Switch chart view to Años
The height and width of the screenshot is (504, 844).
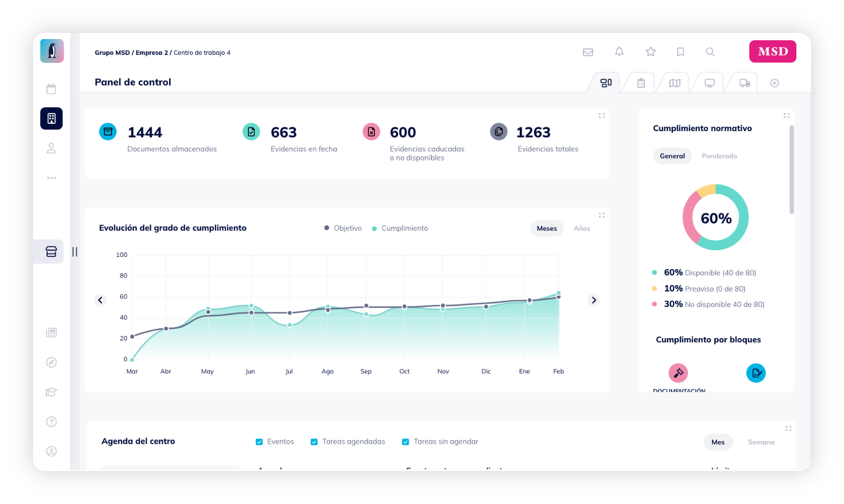[581, 228]
